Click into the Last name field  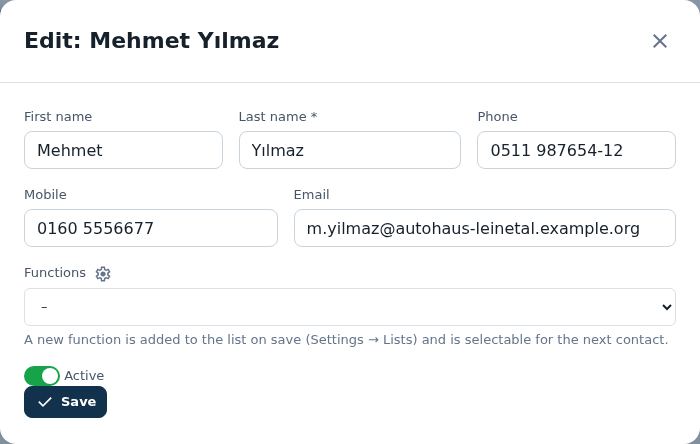point(350,150)
